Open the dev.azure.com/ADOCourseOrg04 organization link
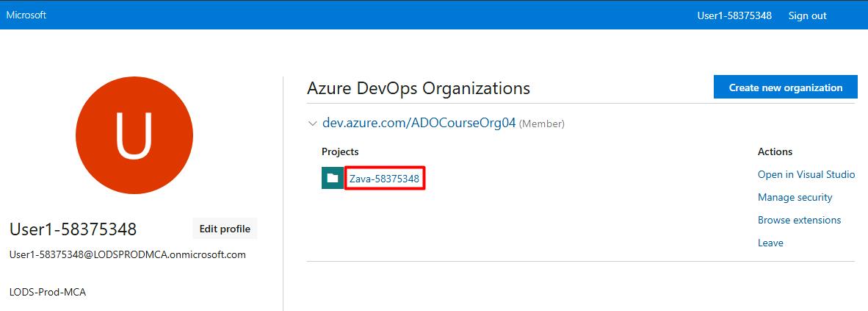The width and height of the screenshot is (868, 311). pyautogui.click(x=419, y=123)
